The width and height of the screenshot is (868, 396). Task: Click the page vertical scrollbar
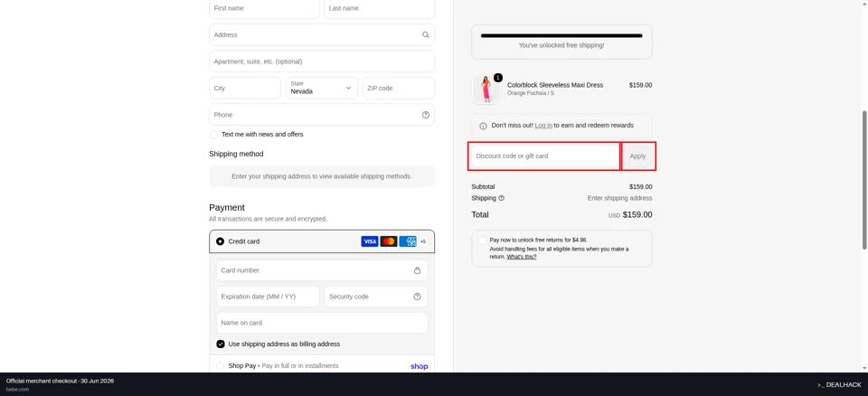[x=864, y=181]
